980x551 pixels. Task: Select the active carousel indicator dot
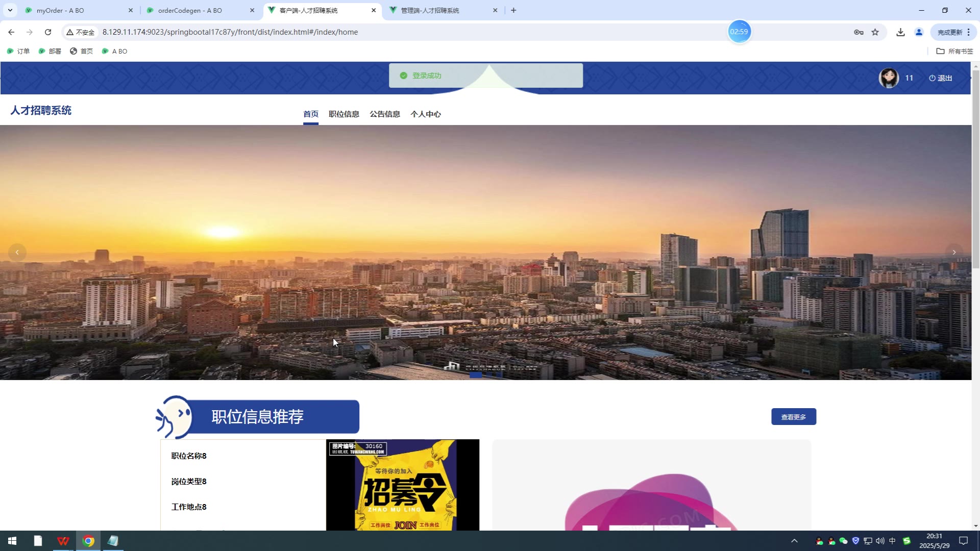click(475, 375)
